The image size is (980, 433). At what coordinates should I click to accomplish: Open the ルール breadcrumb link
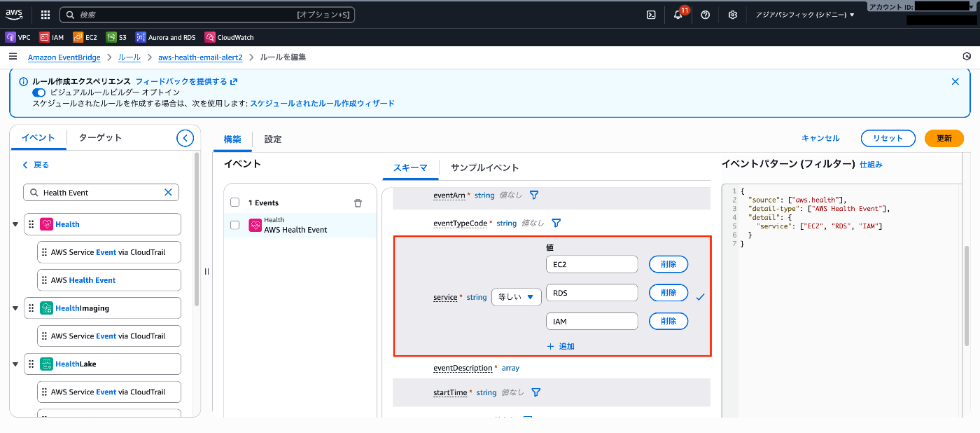(129, 57)
